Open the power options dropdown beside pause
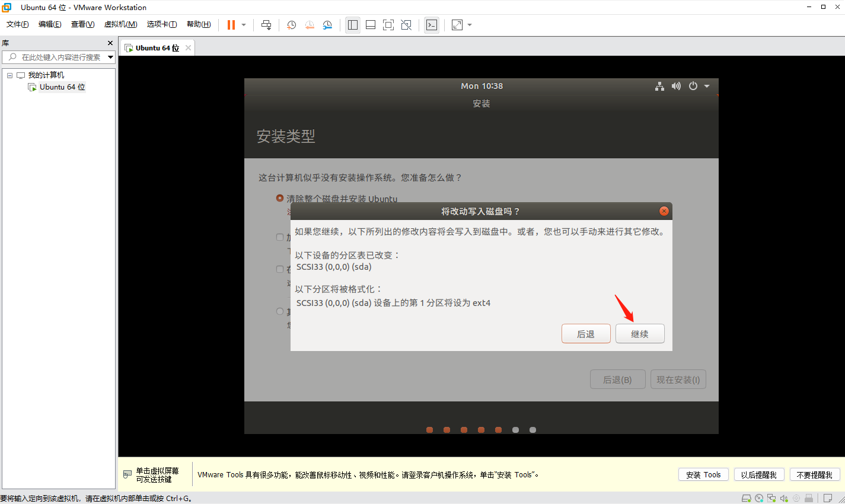Screen dimensions: 845x504 [x=244, y=25]
